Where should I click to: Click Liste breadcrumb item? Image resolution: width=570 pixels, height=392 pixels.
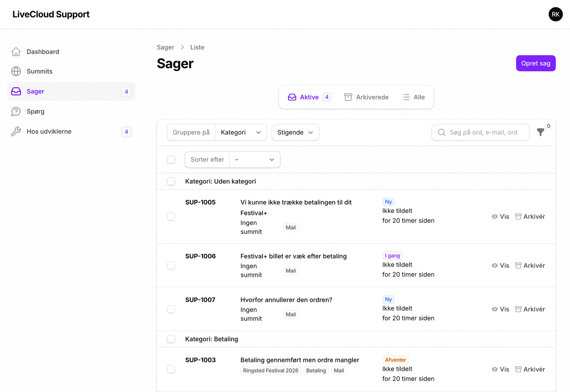(x=197, y=47)
